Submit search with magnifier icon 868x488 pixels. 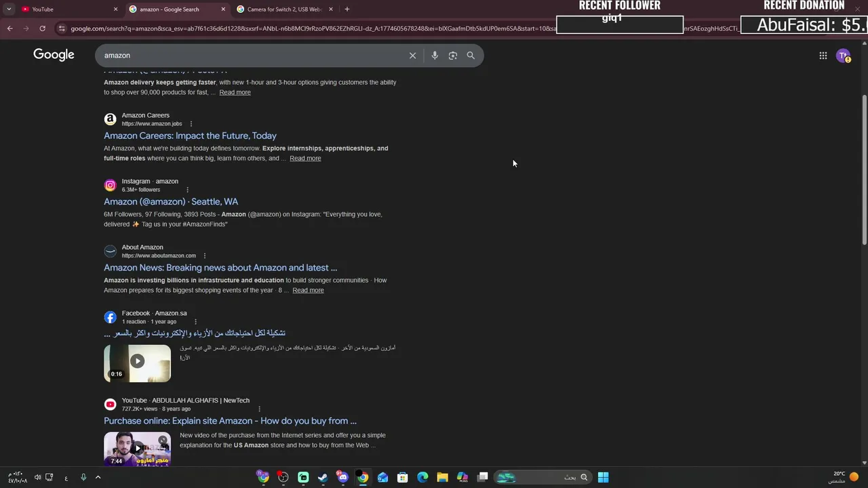471,56
